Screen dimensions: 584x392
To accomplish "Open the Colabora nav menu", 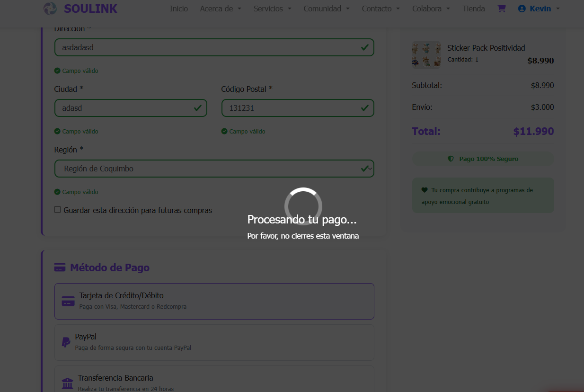I will [431, 9].
